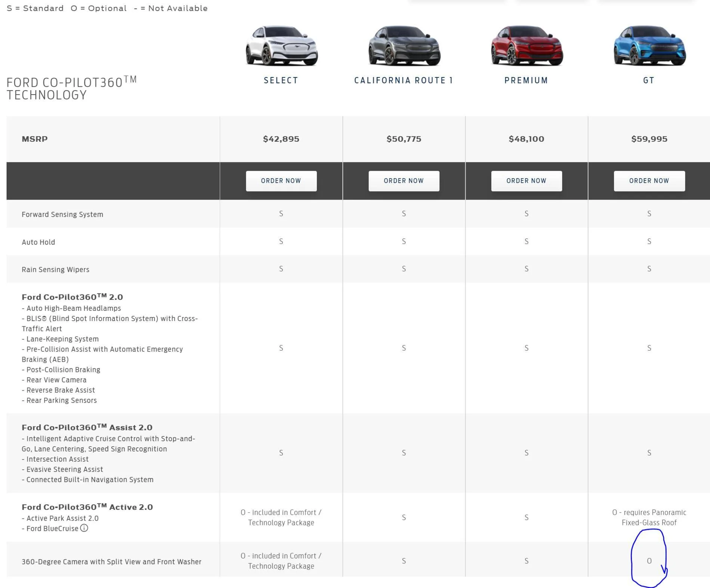Click the Auto High-Beam Headlamps item
710x588 pixels.
pyautogui.click(x=74, y=308)
